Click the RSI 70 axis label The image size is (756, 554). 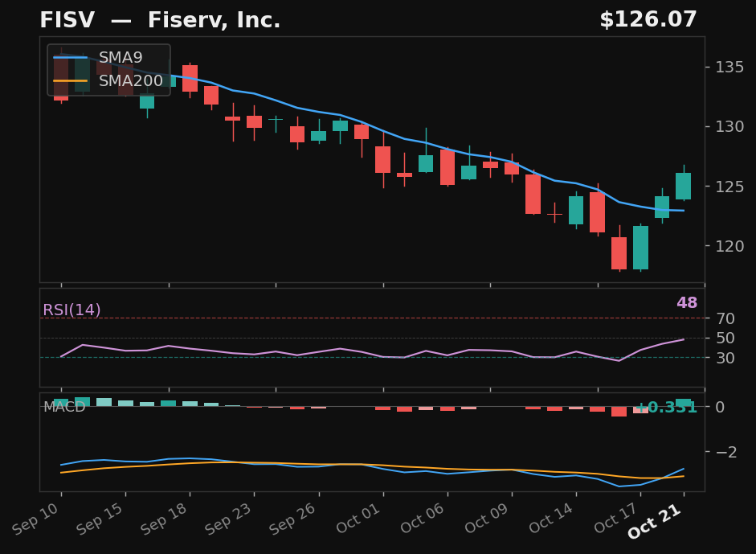tap(725, 318)
